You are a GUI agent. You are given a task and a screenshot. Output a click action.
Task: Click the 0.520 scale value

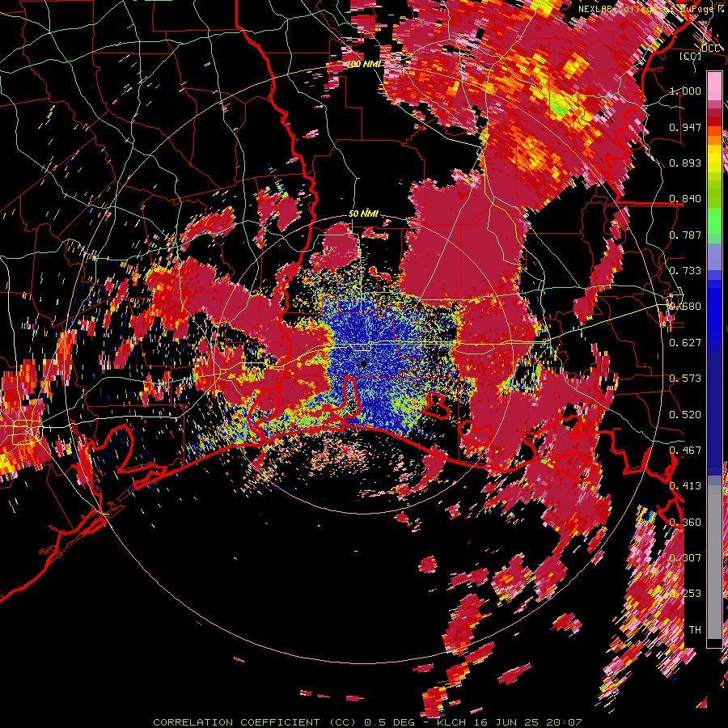pos(685,415)
